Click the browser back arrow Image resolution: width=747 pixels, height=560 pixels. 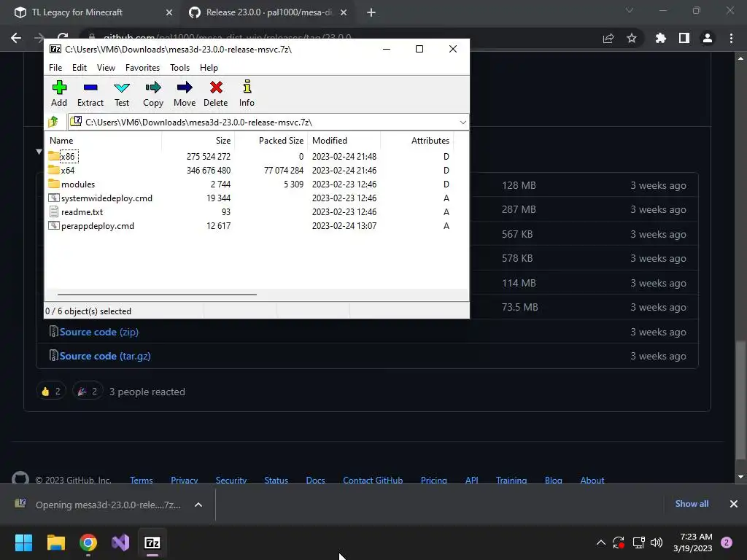click(x=16, y=38)
